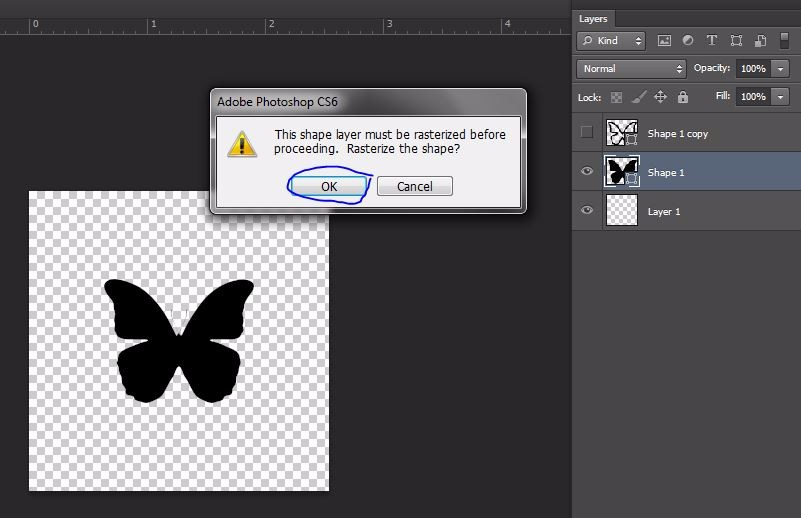Select the Layer 1 thumbnail
Screen dimensions: 801x518
[x=622, y=210]
